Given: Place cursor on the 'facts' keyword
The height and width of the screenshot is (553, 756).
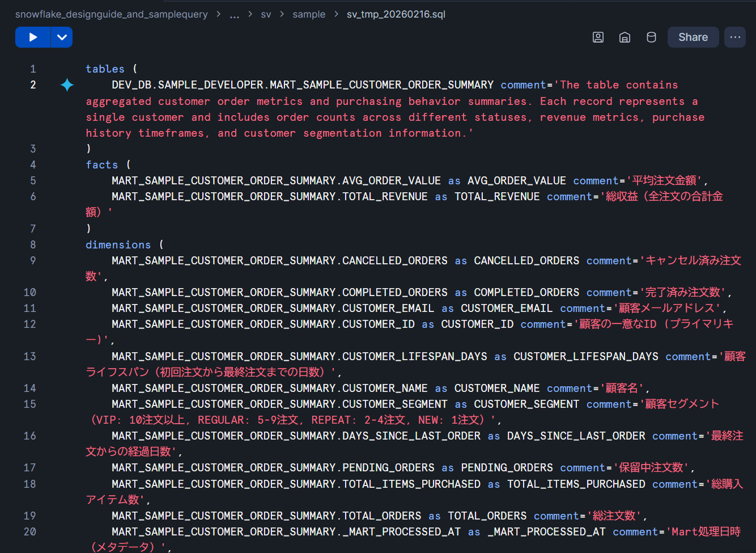Looking at the screenshot, I should (102, 165).
